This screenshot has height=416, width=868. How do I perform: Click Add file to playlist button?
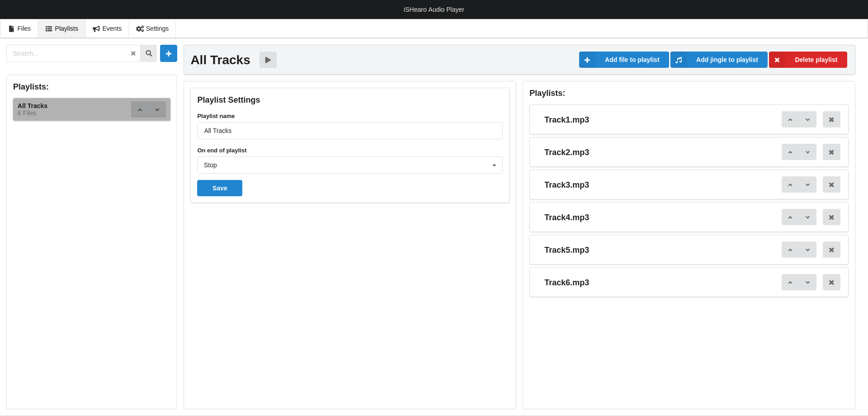(x=624, y=60)
